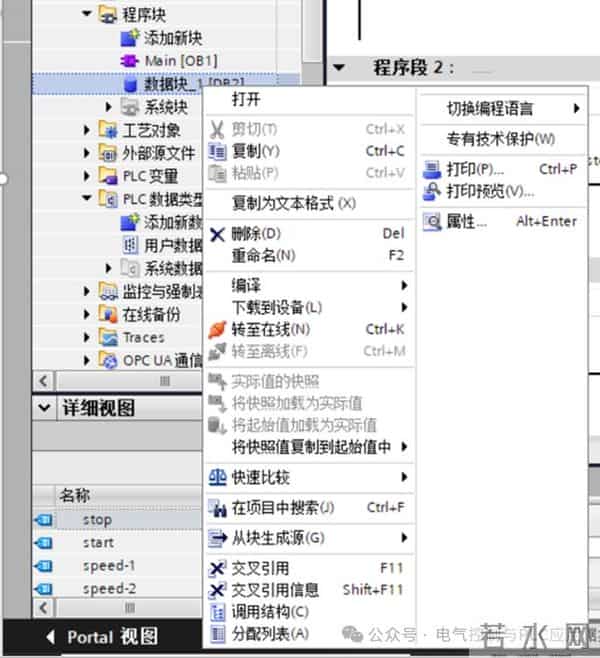
Task: Click the 分配列表 icon
Action: point(217,634)
